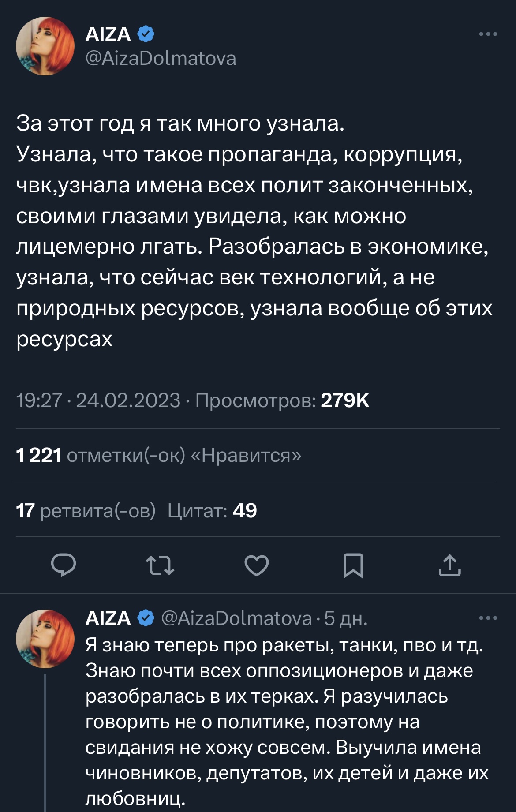Open @AizaDolmatova handle under the top name
The height and width of the screenshot is (812, 516).
point(161,58)
